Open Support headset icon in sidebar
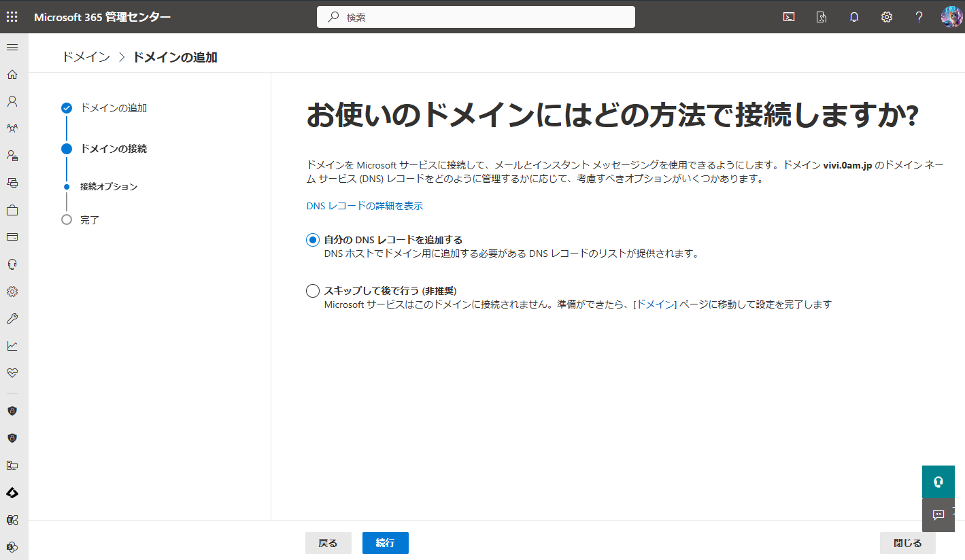965x560 pixels. [x=12, y=264]
